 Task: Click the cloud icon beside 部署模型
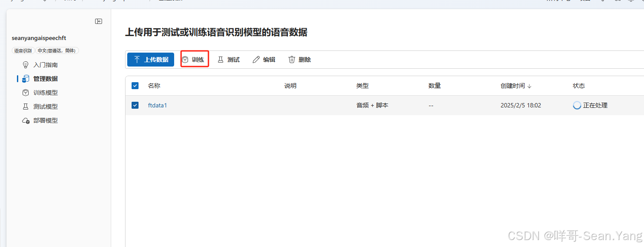click(26, 120)
